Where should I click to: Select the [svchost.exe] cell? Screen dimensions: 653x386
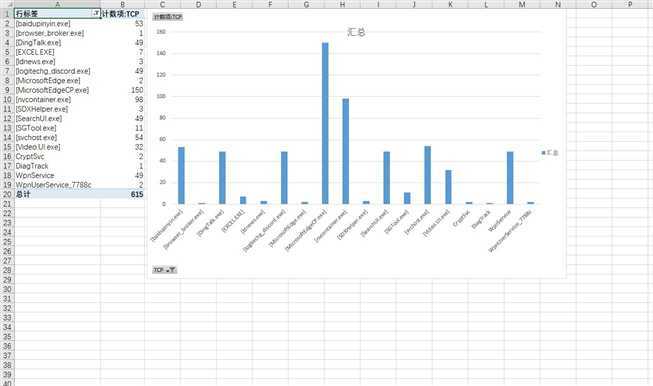pyautogui.click(x=57, y=137)
